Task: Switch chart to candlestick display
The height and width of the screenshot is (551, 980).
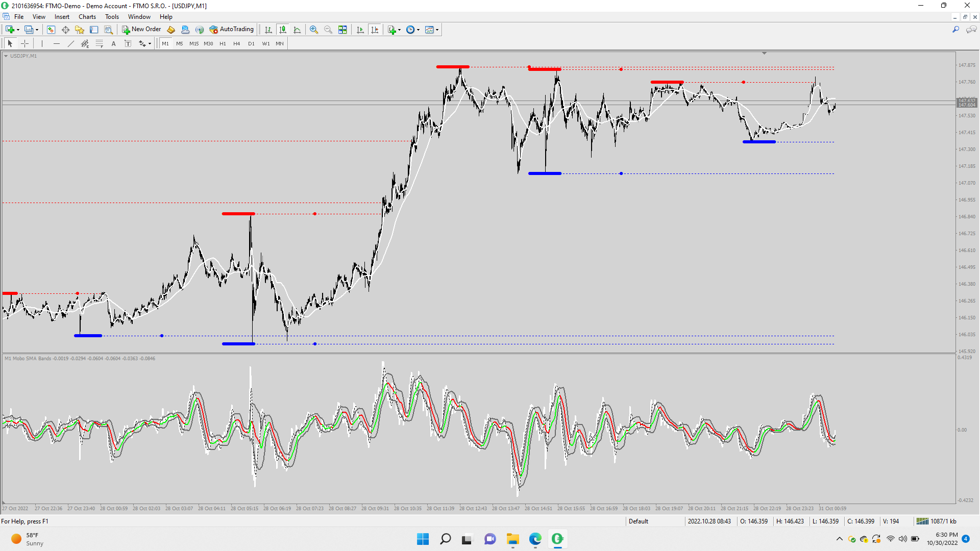Action: tap(283, 30)
